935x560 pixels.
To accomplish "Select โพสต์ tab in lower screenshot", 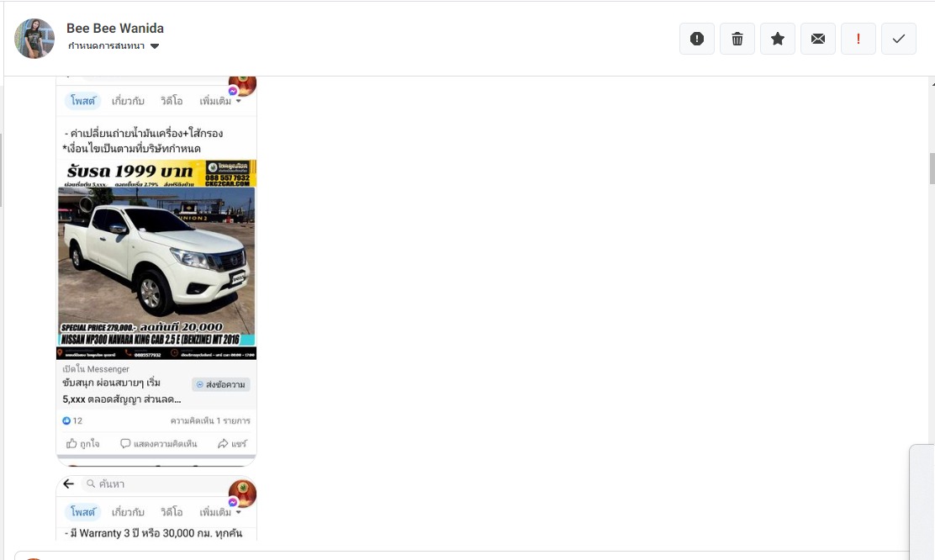I will [82, 512].
